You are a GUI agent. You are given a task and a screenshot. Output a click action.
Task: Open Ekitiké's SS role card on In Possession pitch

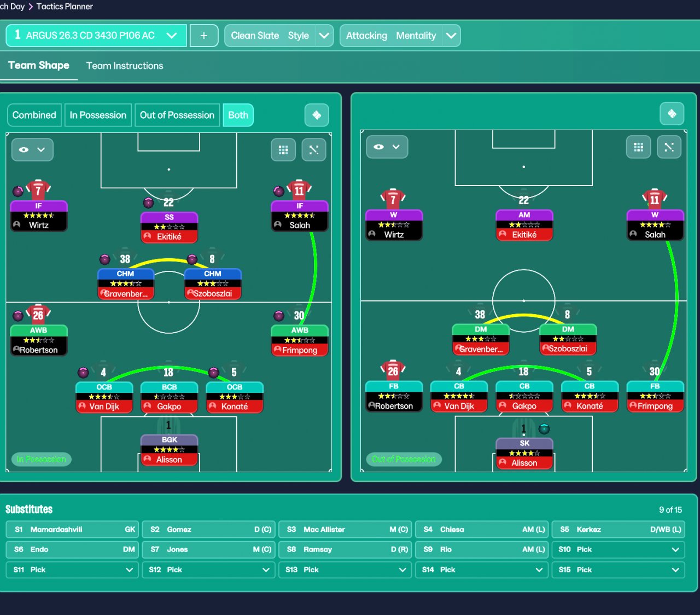(x=169, y=227)
